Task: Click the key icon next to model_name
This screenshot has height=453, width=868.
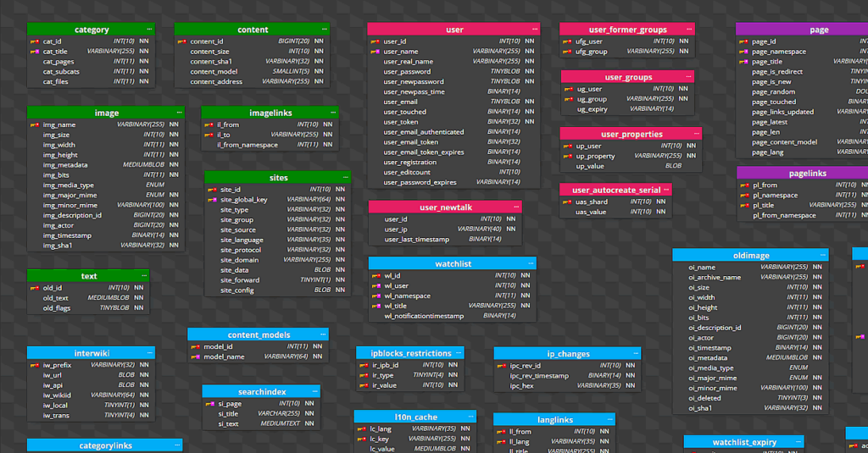Action: 195,356
